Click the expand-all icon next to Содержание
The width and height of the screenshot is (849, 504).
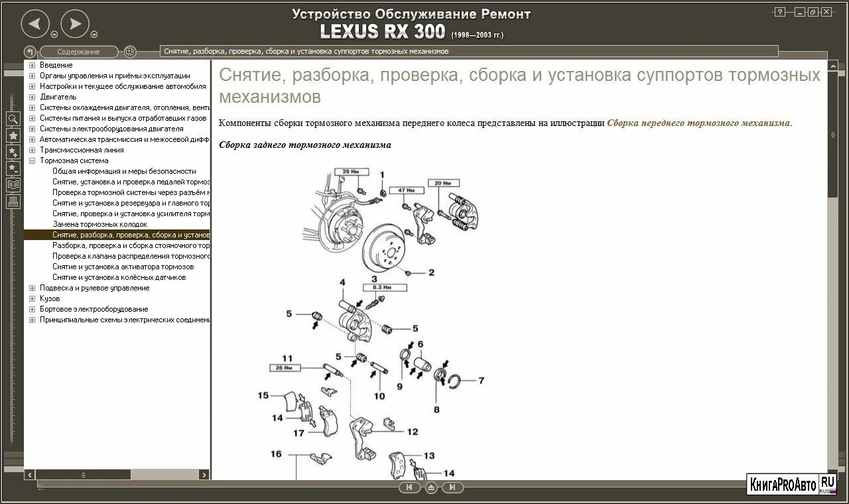(131, 52)
